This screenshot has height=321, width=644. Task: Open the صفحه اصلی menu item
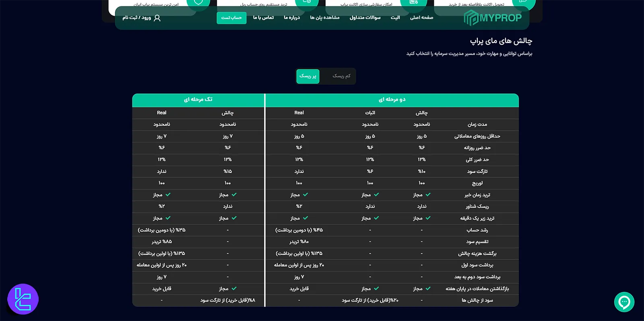422,18
